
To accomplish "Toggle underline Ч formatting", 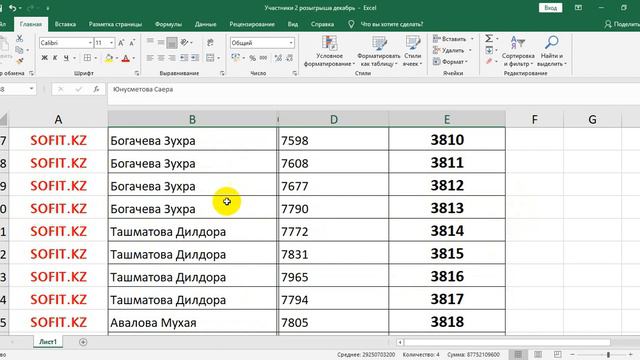I will (x=66, y=58).
